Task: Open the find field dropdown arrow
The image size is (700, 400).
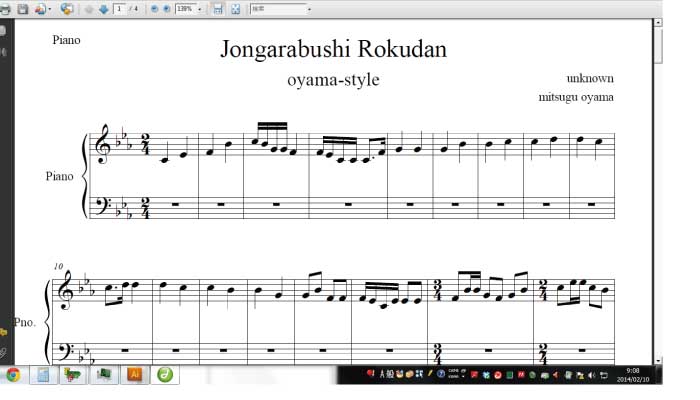Action: (x=309, y=9)
